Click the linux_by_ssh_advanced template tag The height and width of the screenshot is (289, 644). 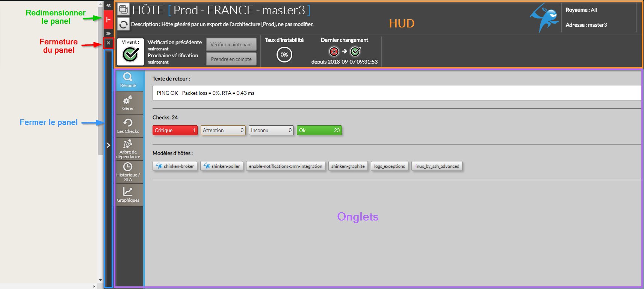[x=437, y=166]
